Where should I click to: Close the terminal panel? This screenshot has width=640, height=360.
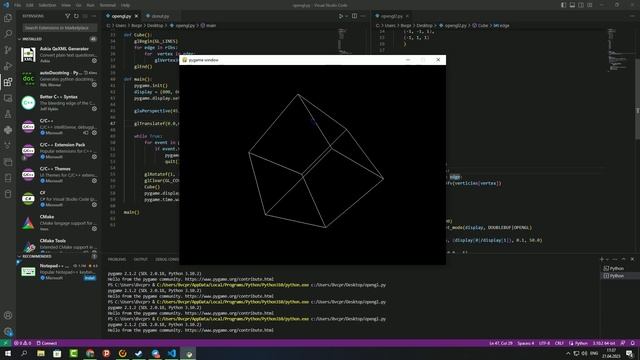(x=633, y=259)
